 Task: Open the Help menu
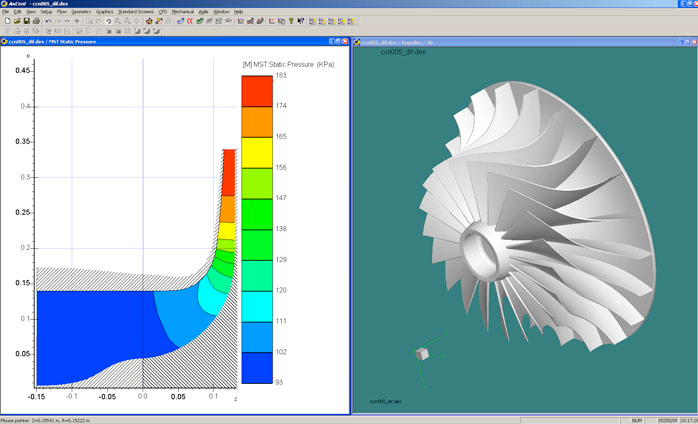(238, 12)
